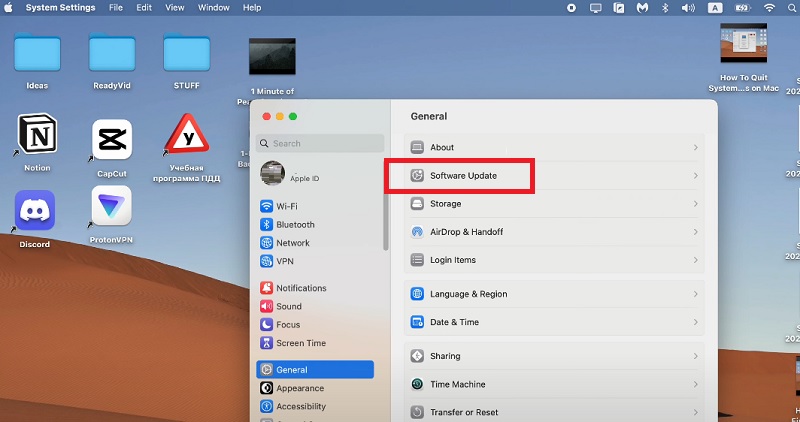Select General in the settings sidebar
The width and height of the screenshot is (800, 422).
315,369
